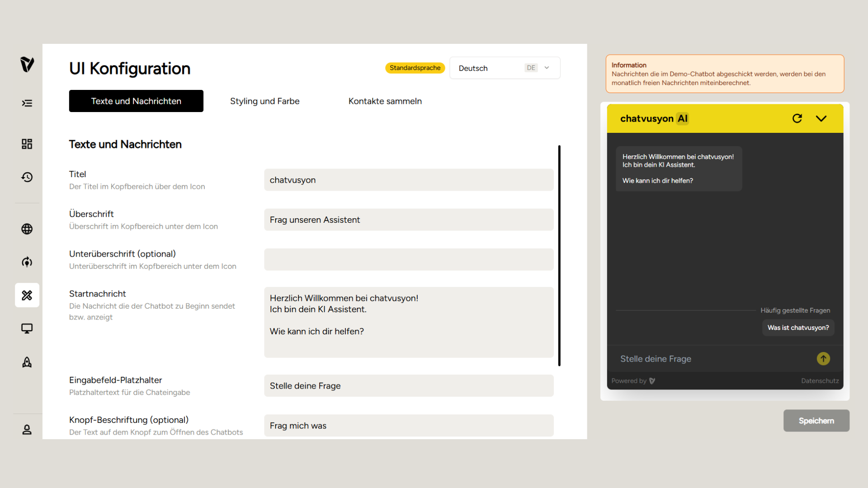868x488 pixels.
Task: Click the Speichern button
Action: tap(816, 421)
